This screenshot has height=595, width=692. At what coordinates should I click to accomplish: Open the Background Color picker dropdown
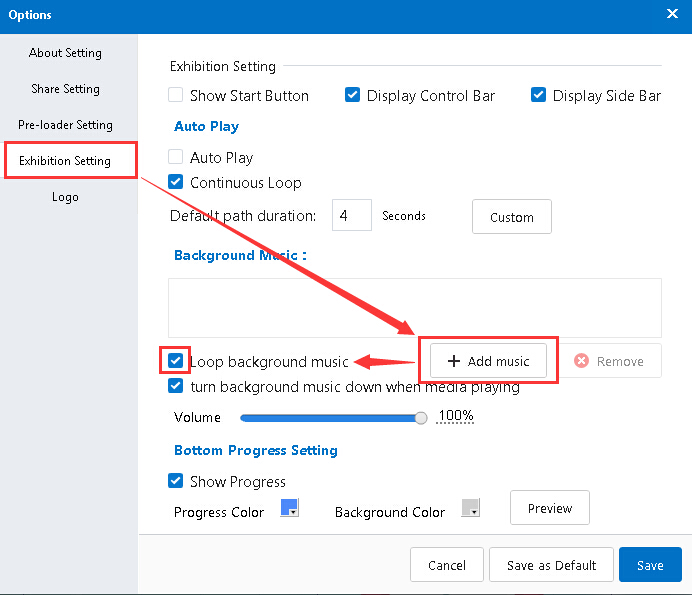tap(471, 508)
